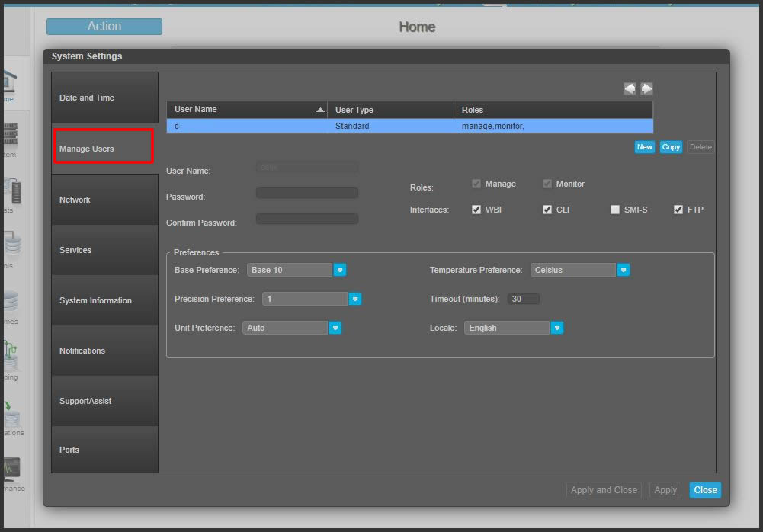Uncheck the FTP interface checkbox
This screenshot has height=532, width=763.
tap(678, 210)
